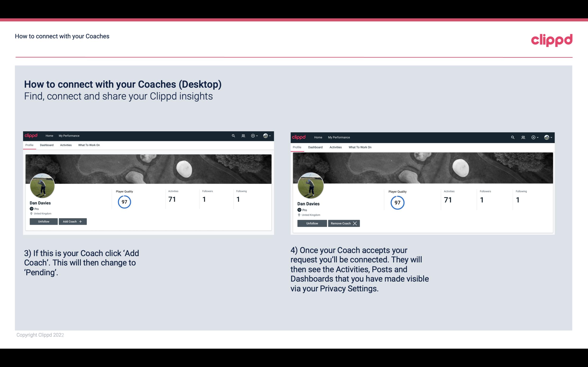Expand the Activities tab in right panel

(x=336, y=147)
